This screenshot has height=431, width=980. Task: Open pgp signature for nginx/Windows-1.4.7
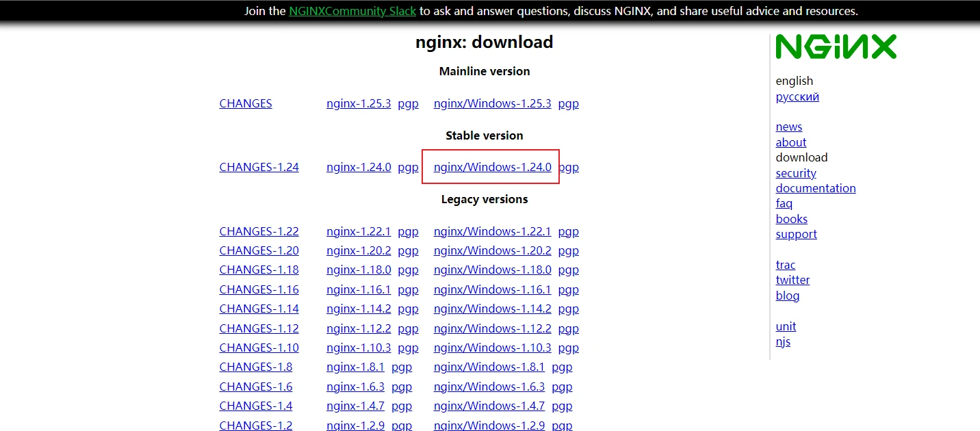[562, 406]
